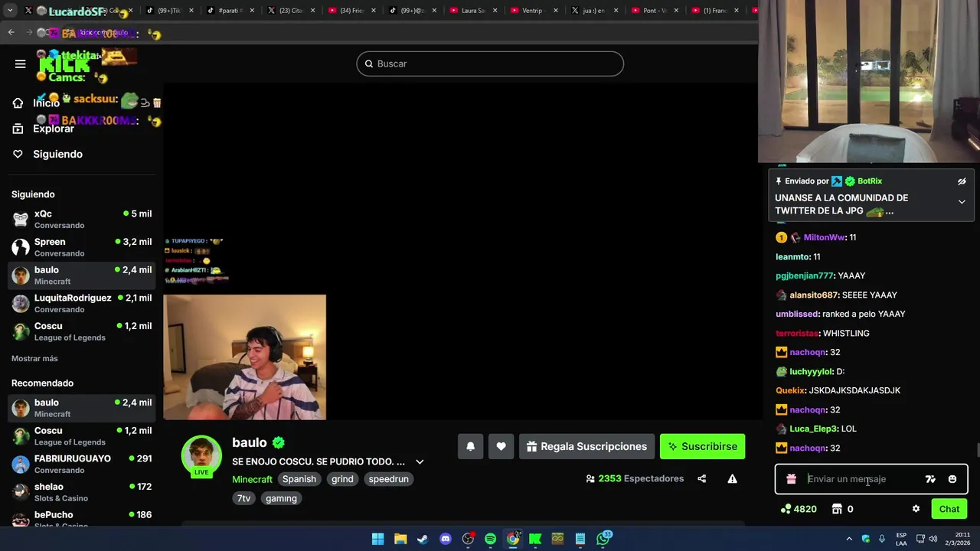
Task: Switch to the Ventrip YouTube tab
Action: click(534, 11)
